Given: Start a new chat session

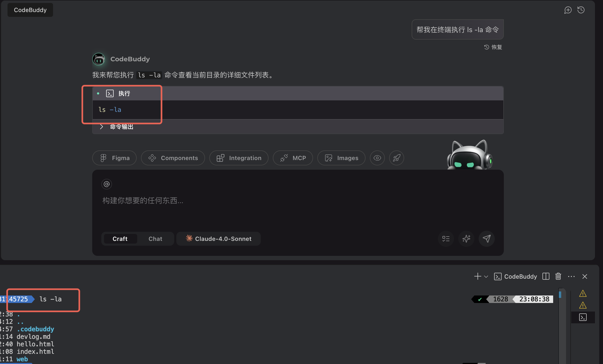Looking at the screenshot, I should 568,10.
